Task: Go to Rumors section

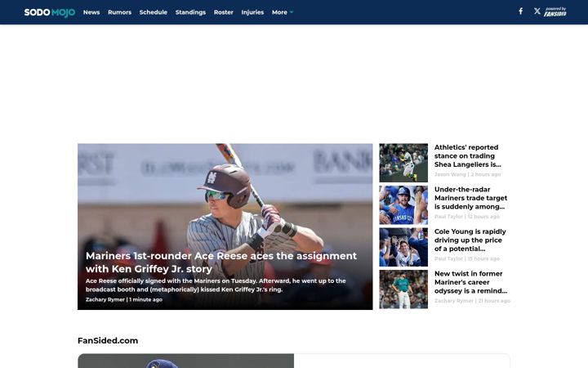Action: point(119,12)
